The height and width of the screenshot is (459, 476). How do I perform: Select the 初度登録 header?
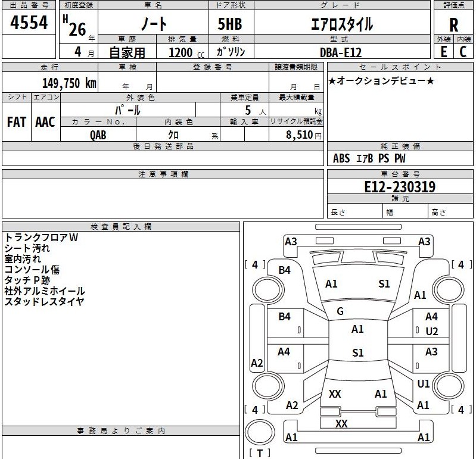pos(79,5)
